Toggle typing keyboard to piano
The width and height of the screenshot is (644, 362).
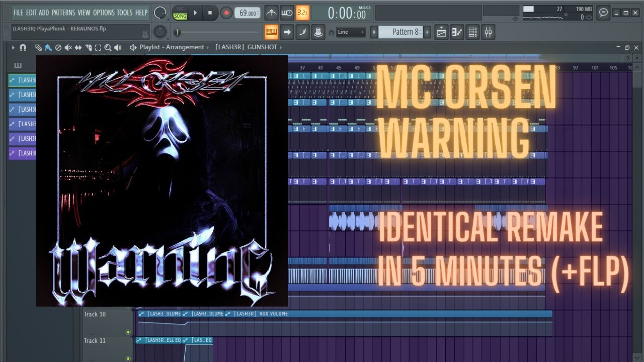click(271, 32)
